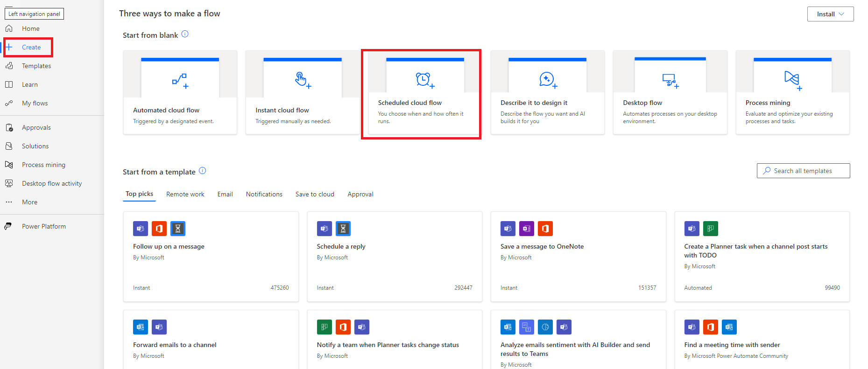Click info icon beside Start from a template
This screenshot has width=868, height=369.
pyautogui.click(x=203, y=171)
